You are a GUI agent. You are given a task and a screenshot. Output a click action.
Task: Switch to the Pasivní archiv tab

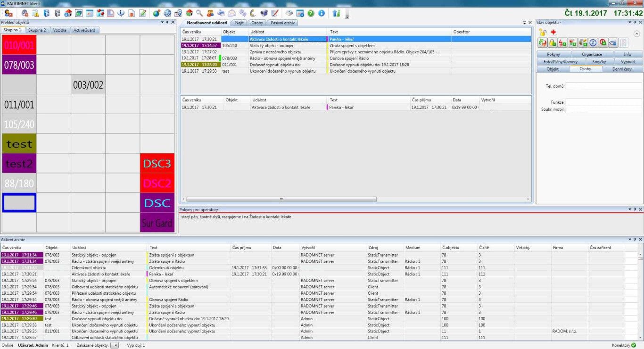coord(283,23)
